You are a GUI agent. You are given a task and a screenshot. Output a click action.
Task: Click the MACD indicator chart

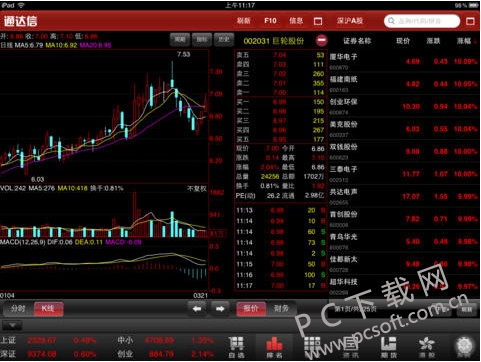point(104,269)
